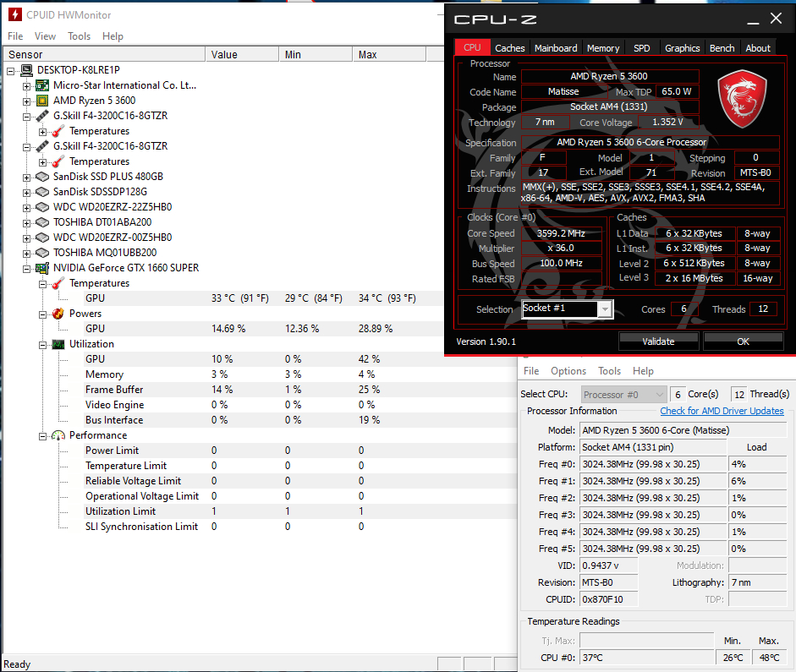Screen dimensions: 796x672
Task: Collapse the Performance section
Action: coord(42,436)
